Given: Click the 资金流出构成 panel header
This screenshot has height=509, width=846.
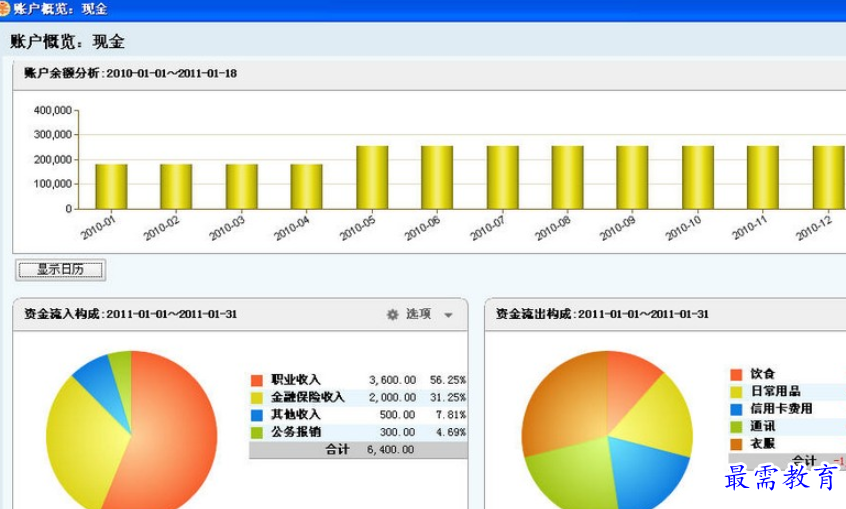Looking at the screenshot, I should click(602, 314).
